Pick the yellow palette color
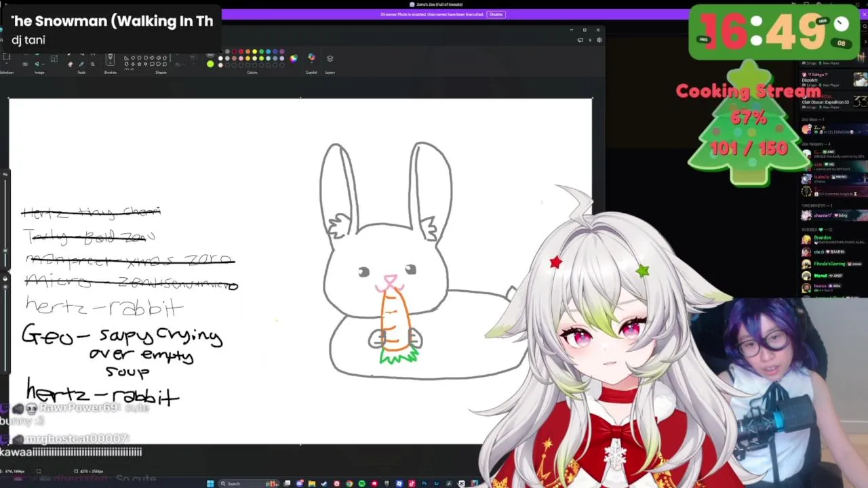The height and width of the screenshot is (488, 868). tap(254, 52)
